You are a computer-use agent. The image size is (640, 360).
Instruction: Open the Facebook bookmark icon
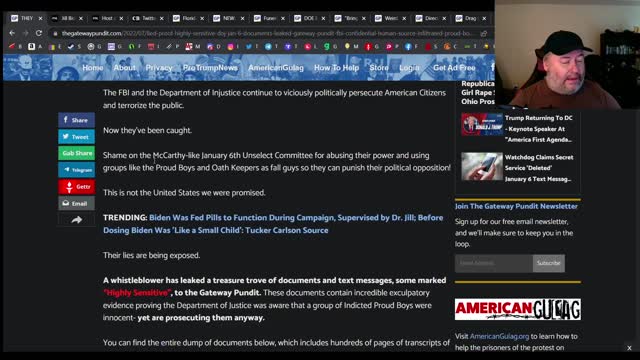[408, 47]
